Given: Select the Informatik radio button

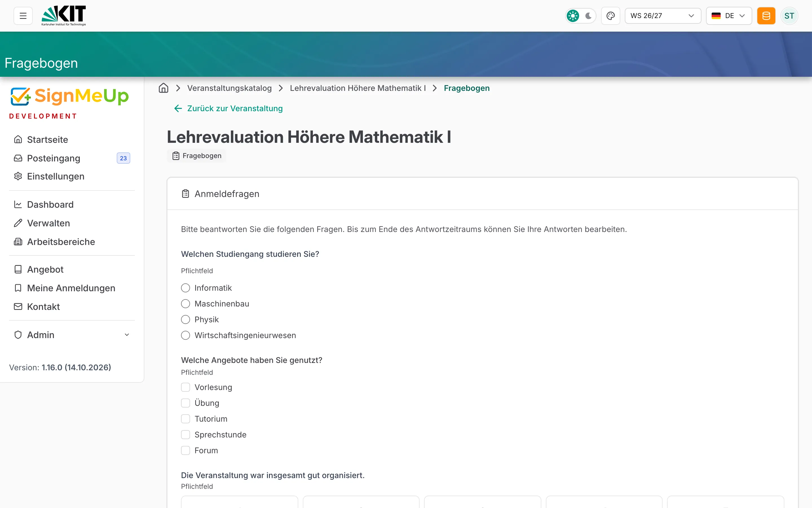Looking at the screenshot, I should [x=186, y=288].
